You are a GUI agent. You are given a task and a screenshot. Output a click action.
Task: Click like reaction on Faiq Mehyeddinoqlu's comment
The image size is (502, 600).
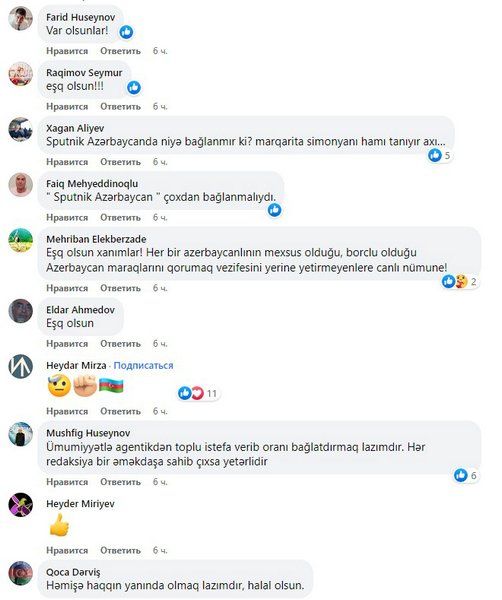[274, 210]
